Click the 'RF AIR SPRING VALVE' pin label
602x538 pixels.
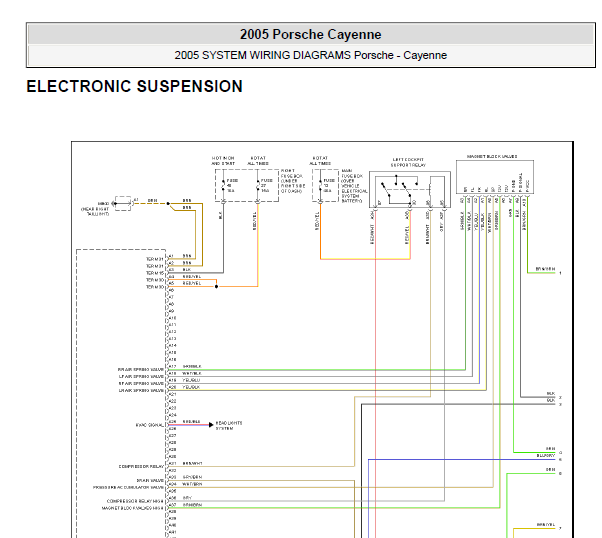pyautogui.click(x=141, y=383)
